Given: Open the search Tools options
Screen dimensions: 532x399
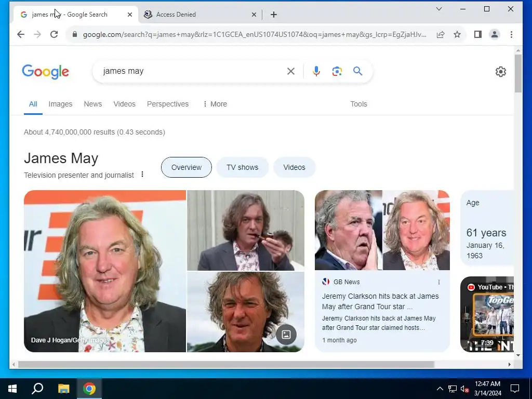Looking at the screenshot, I should click(358, 104).
